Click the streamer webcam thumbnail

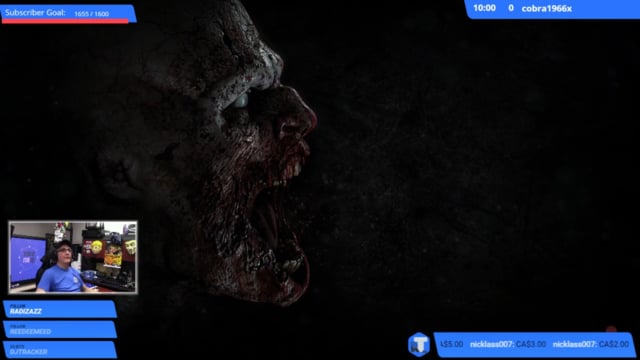tap(73, 257)
